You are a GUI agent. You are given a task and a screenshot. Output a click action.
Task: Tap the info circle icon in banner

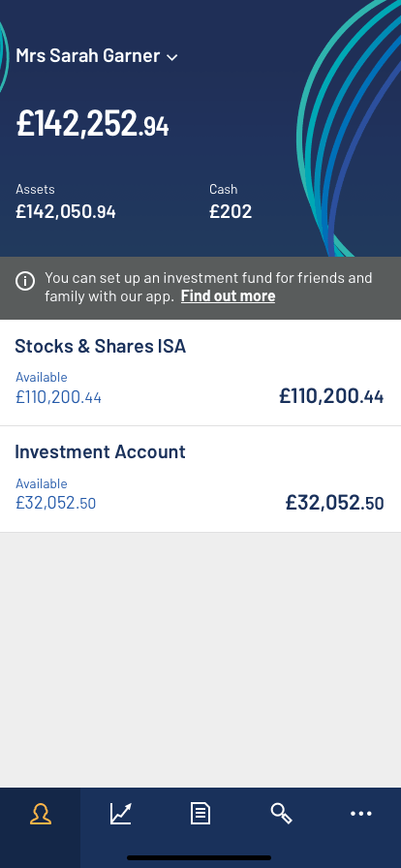(x=25, y=281)
